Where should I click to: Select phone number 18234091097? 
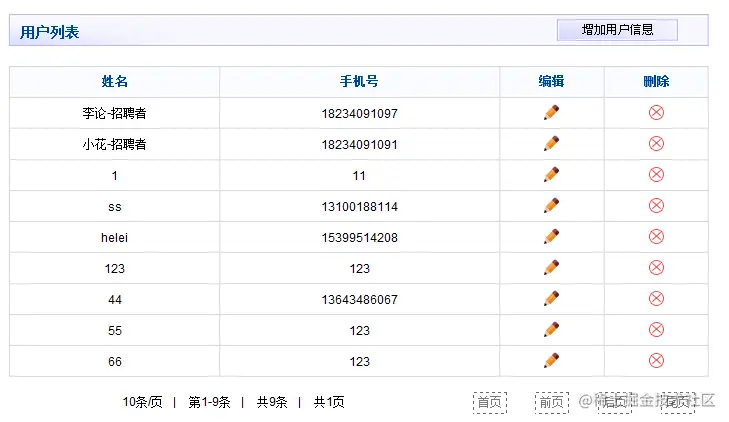coord(359,113)
